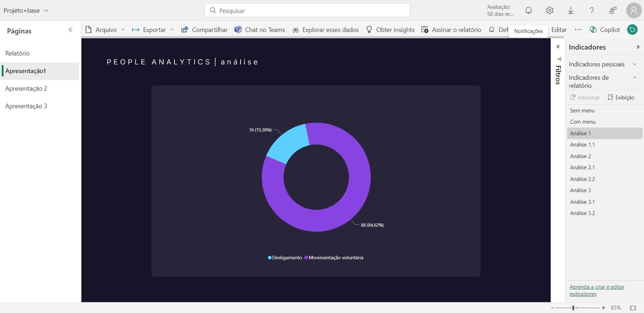Select the Análise 2.1 bookmark
Viewport: 644px width, 313px height.
(x=604, y=167)
